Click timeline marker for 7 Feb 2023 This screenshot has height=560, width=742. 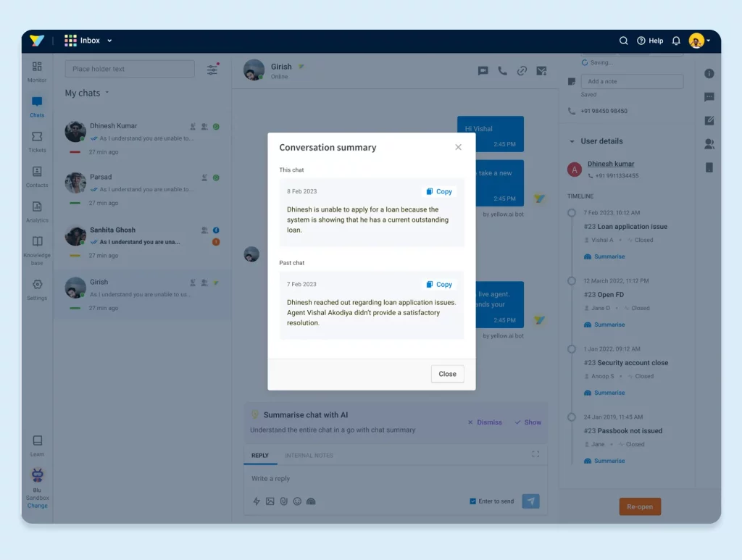click(572, 213)
